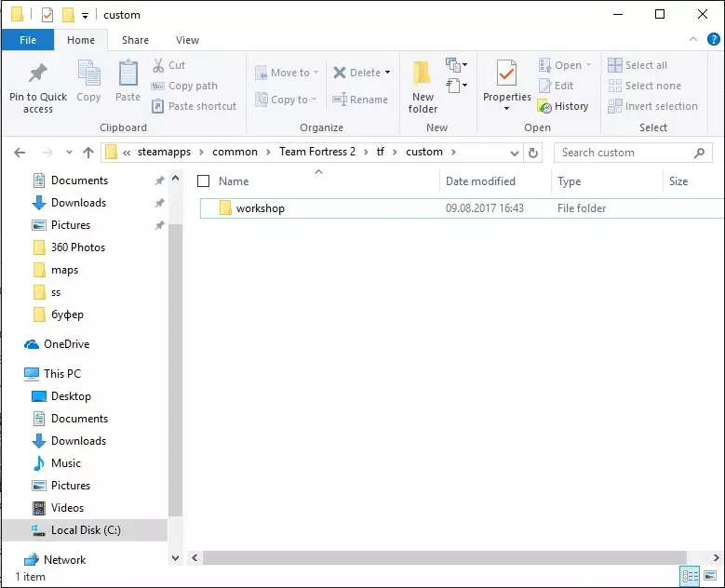The image size is (725, 588).
Task: Click Invert selection
Action: [x=652, y=106]
